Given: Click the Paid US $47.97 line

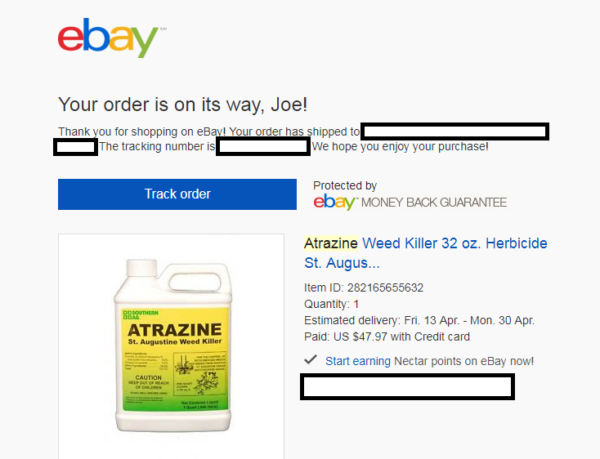Looking at the screenshot, I should (x=387, y=337).
